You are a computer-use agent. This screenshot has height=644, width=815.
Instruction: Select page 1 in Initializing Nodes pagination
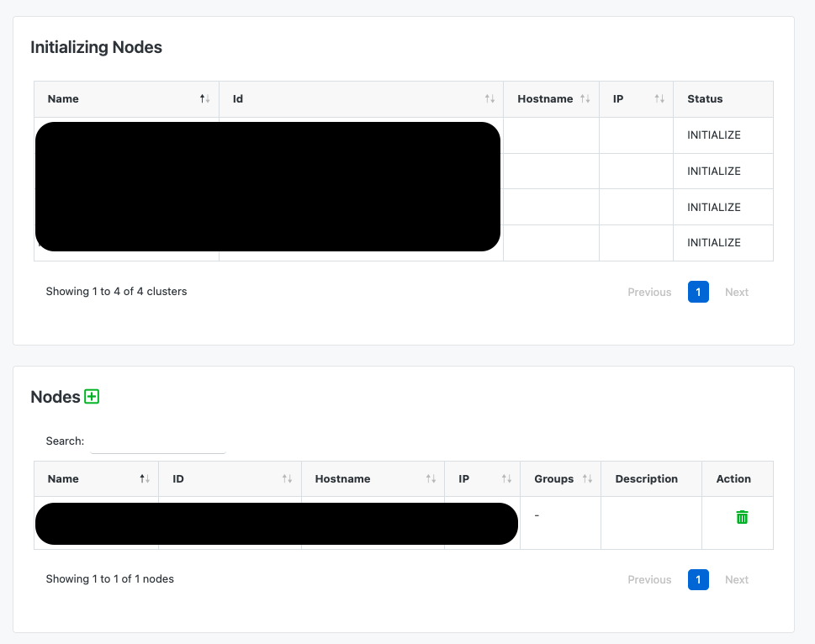pyautogui.click(x=698, y=292)
